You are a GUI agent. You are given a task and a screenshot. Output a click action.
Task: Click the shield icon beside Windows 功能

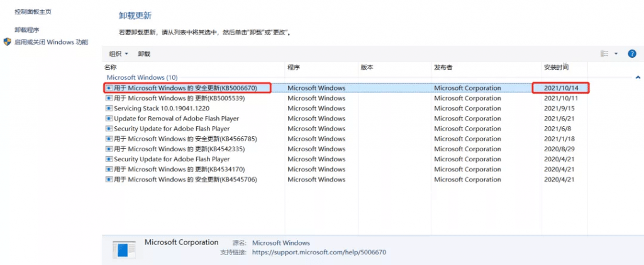[8, 42]
